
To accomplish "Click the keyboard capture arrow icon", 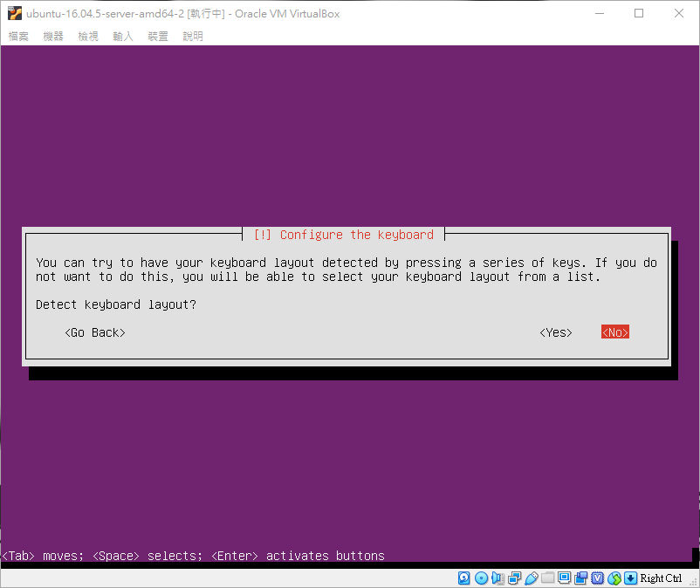I will [630, 578].
